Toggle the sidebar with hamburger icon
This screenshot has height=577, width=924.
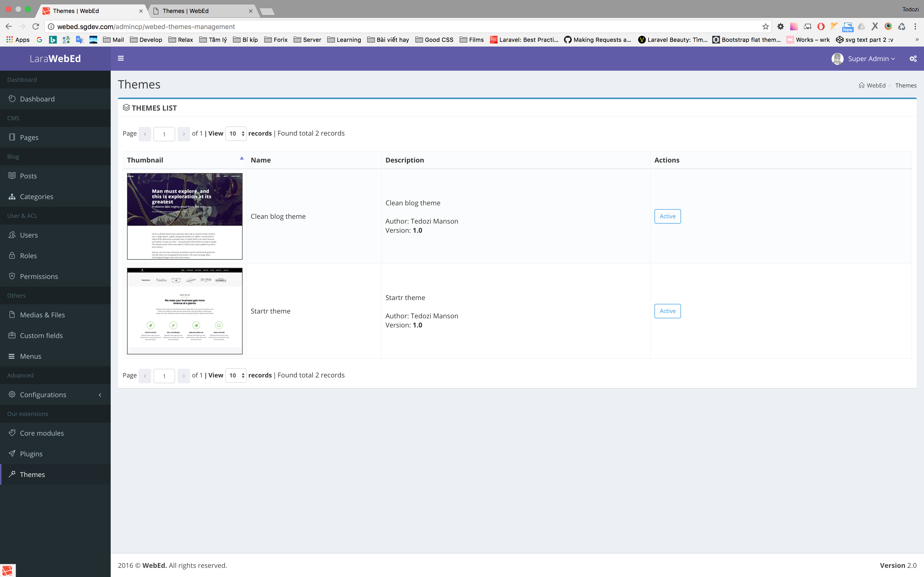(121, 58)
